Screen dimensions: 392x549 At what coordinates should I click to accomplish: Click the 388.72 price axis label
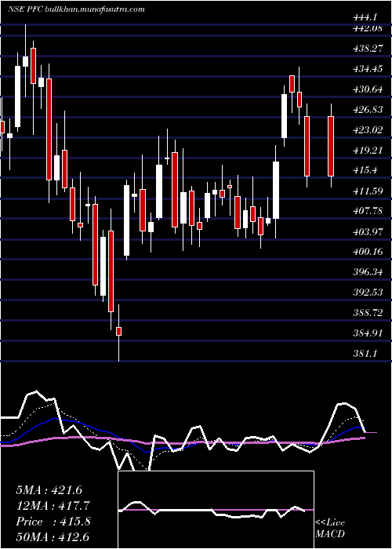[368, 313]
